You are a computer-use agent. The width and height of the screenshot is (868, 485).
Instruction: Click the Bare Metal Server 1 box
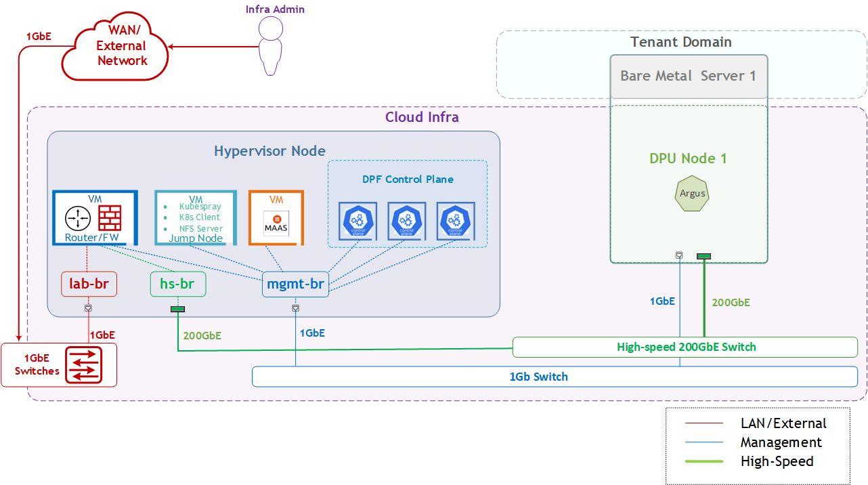(688, 76)
